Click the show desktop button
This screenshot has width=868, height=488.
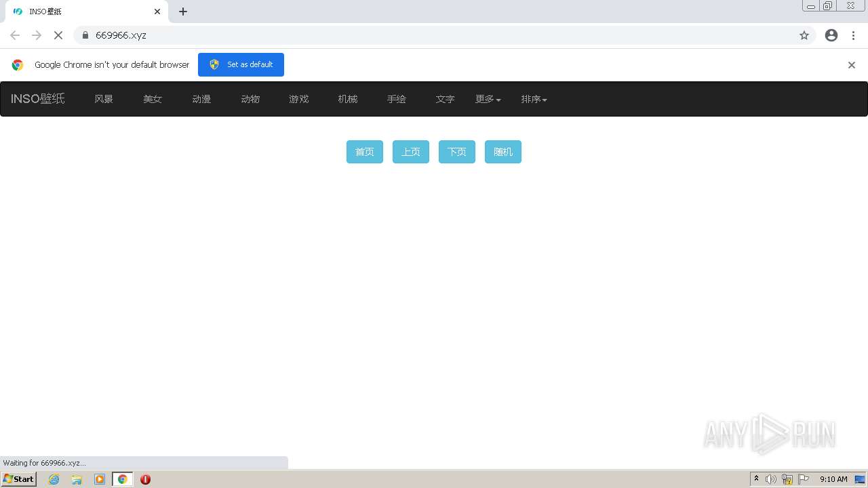[x=860, y=479]
